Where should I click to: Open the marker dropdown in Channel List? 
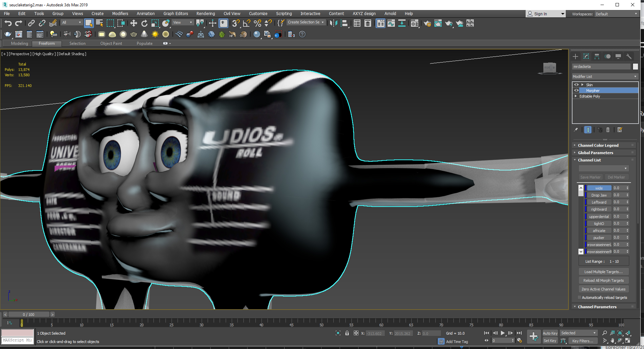(x=604, y=168)
